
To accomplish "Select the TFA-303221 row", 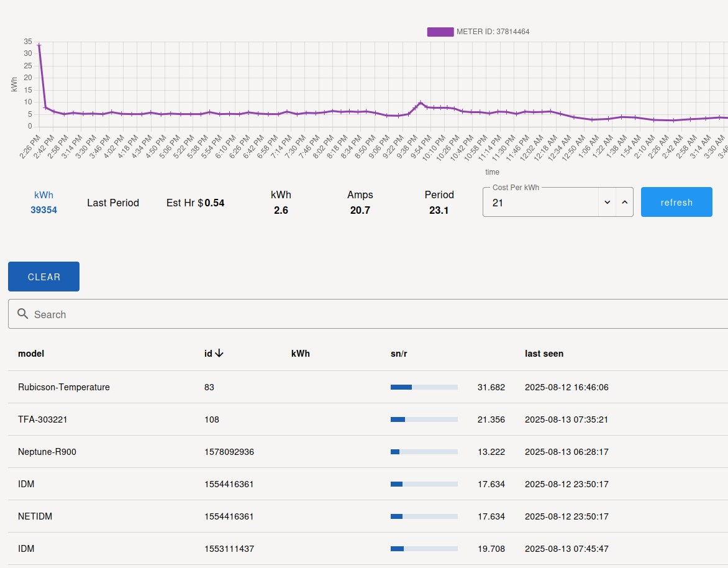I will point(368,419).
